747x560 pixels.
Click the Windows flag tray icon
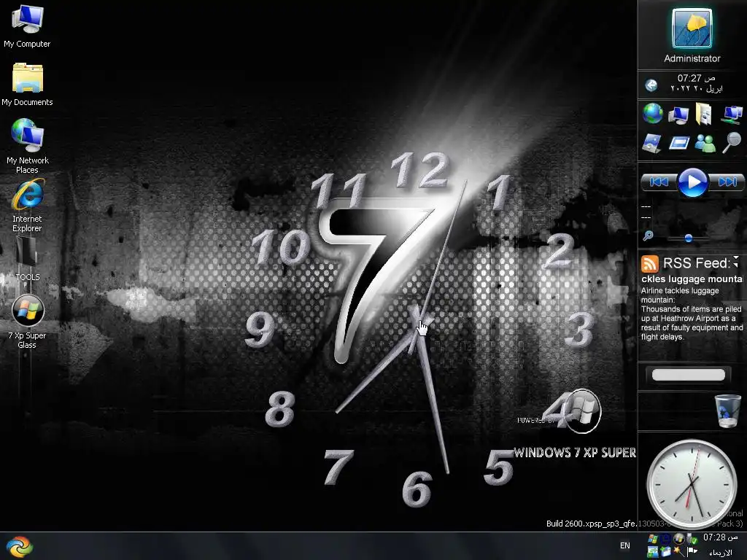pos(653,539)
